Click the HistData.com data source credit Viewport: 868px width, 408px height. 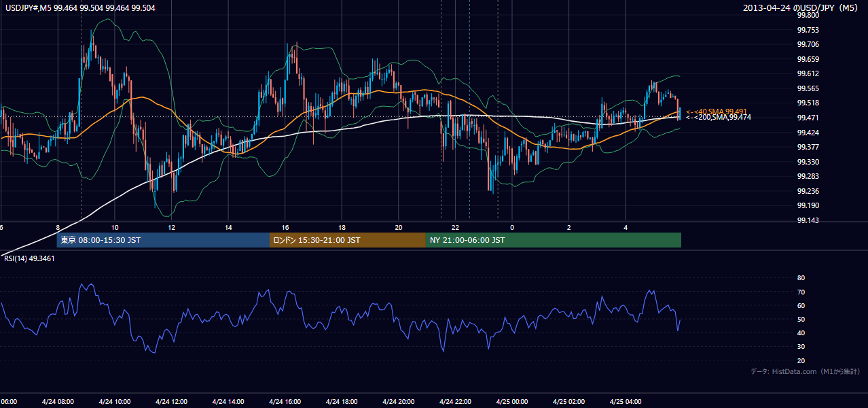806,372
